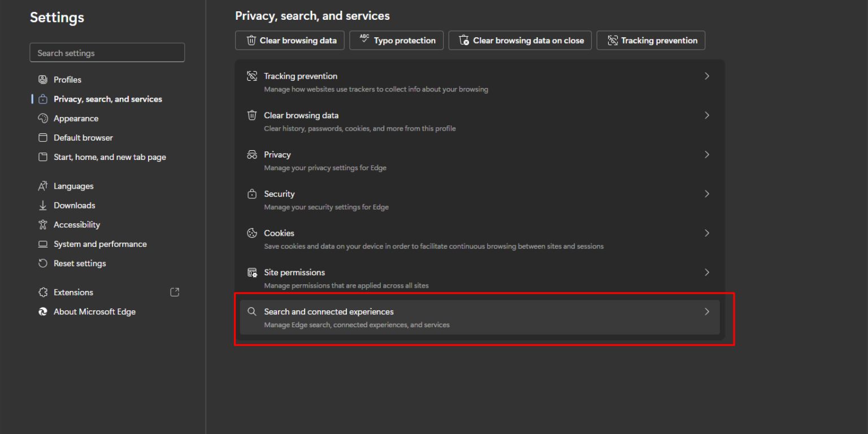
Task: Click the Cookies row cookie icon
Action: point(252,233)
